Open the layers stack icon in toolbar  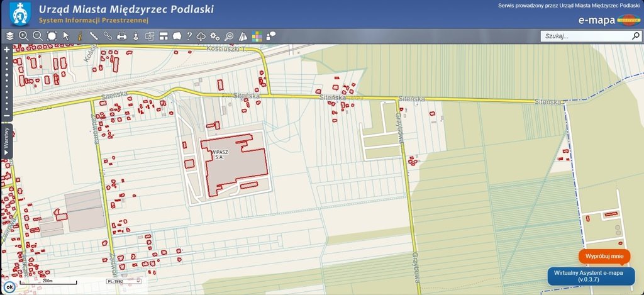(x=9, y=36)
